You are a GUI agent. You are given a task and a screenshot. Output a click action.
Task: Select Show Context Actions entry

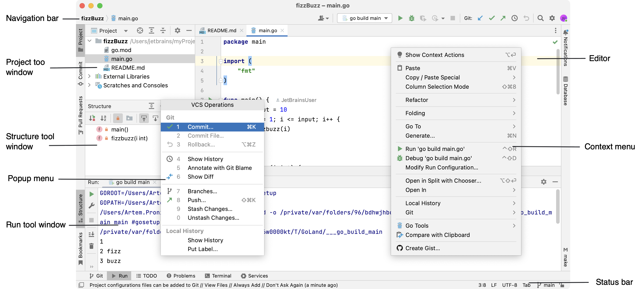click(456, 55)
